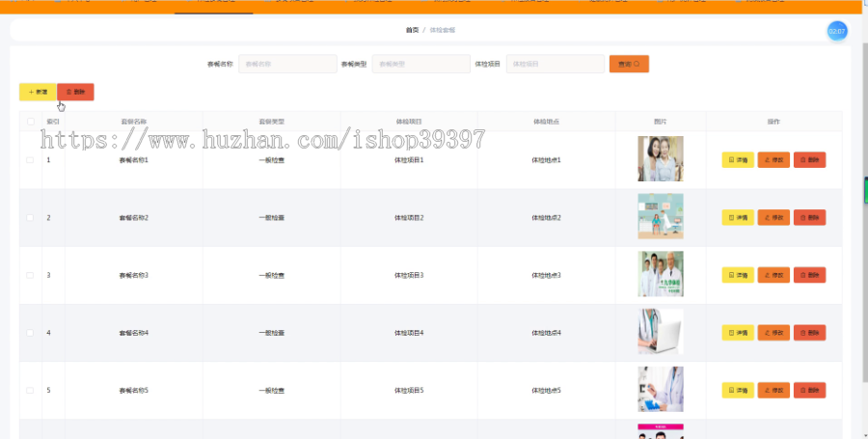Click the 套餐名称 column header

(x=133, y=122)
